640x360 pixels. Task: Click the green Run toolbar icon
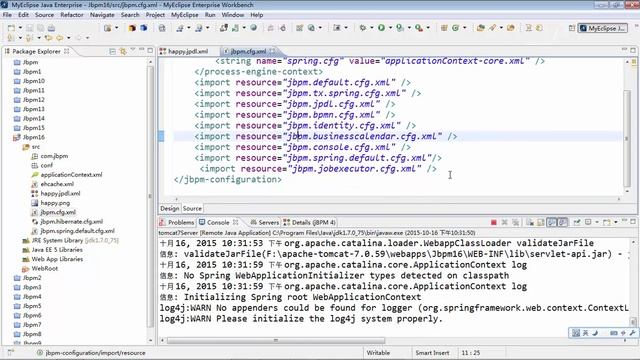[x=381, y=28]
